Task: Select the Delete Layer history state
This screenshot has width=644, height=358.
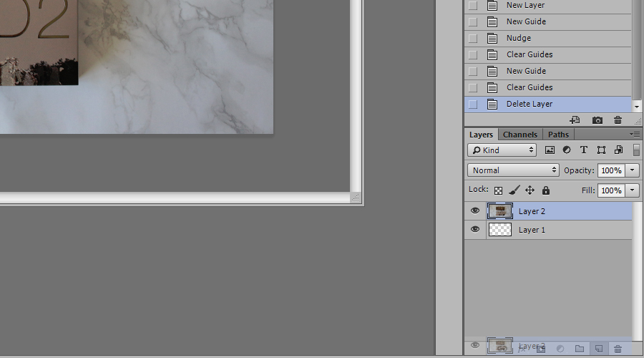Action: (x=529, y=104)
